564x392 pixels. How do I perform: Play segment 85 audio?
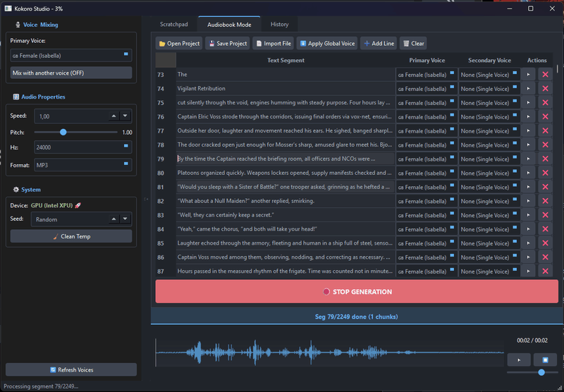(528, 243)
